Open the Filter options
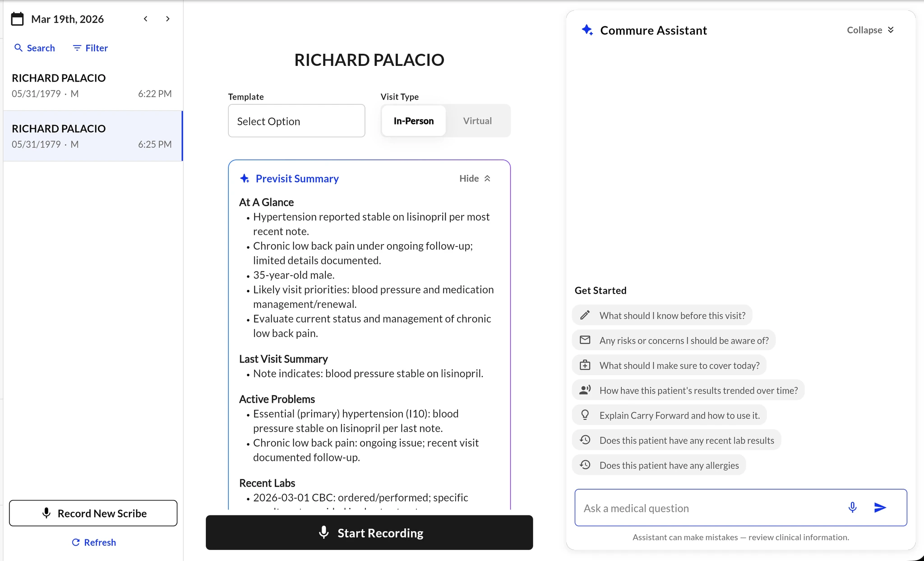This screenshot has width=924, height=561. click(90, 48)
